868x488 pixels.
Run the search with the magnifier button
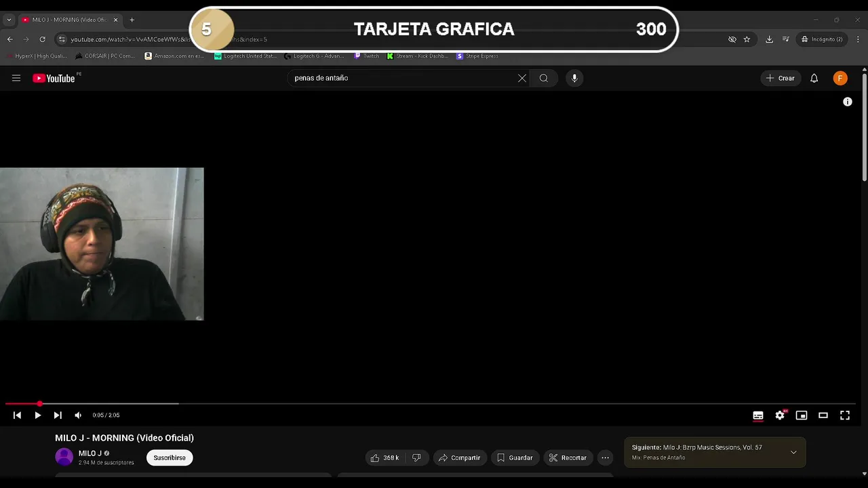tap(544, 78)
